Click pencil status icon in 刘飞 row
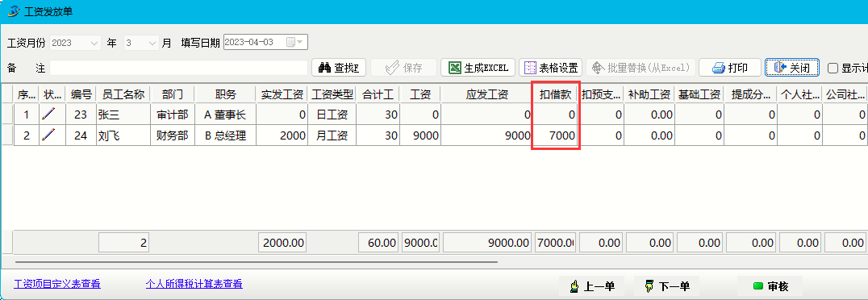Image resolution: width=868 pixels, height=300 pixels. click(50, 135)
